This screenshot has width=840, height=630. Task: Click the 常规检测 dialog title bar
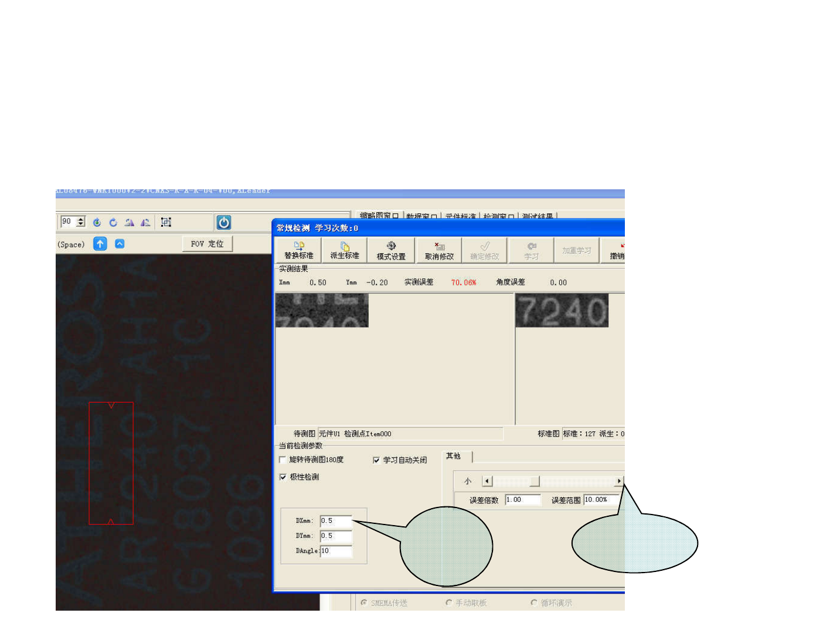point(449,228)
